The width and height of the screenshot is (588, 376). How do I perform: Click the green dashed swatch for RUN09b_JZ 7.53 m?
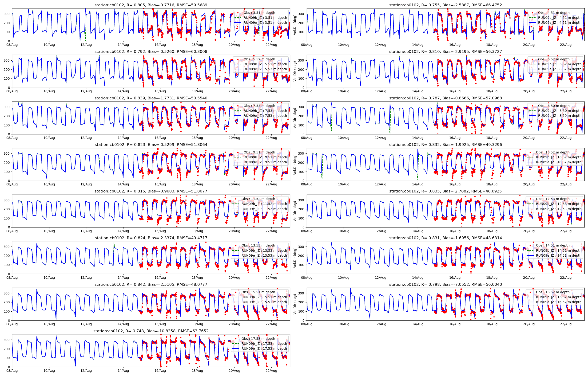coord(238,111)
